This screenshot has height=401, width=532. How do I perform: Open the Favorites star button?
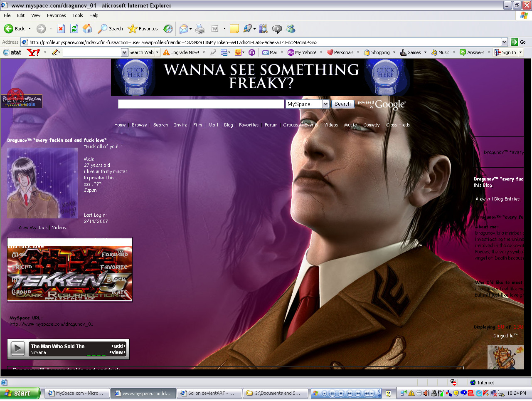coord(143,29)
